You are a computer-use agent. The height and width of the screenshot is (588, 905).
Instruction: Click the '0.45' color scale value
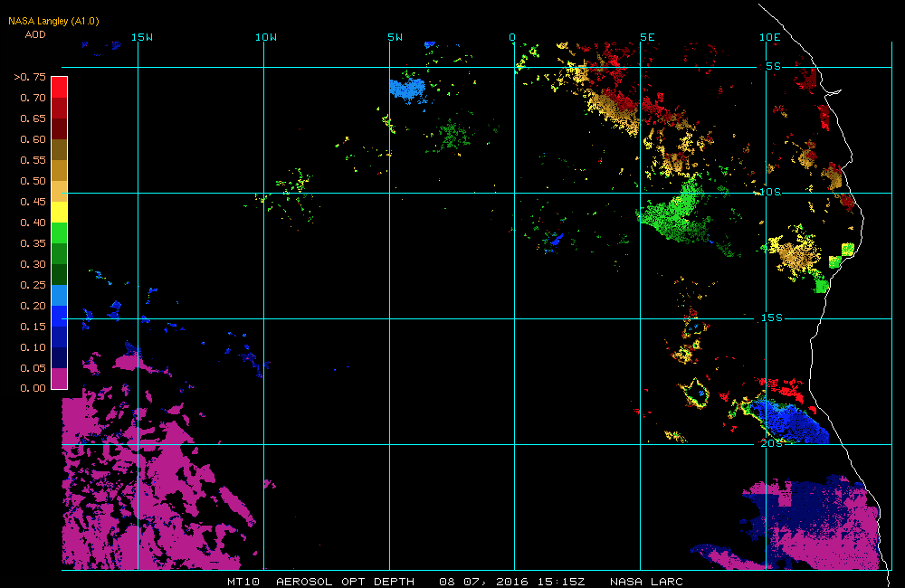(x=33, y=202)
